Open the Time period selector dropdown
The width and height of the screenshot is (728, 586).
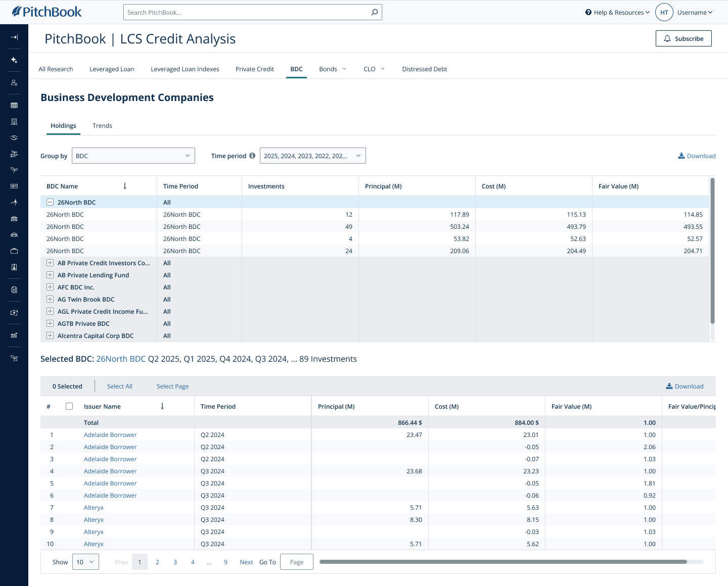(312, 156)
